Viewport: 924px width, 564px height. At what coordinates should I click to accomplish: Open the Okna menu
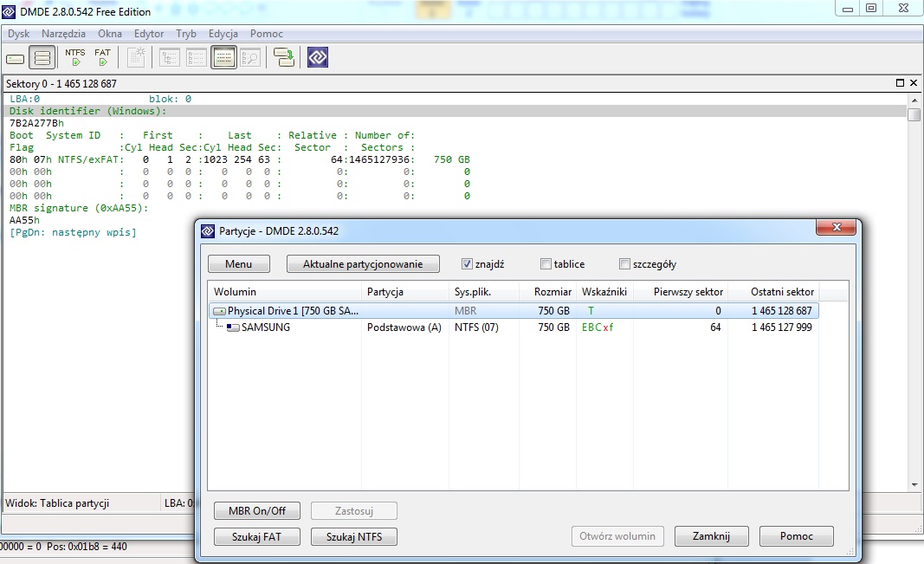pos(110,34)
